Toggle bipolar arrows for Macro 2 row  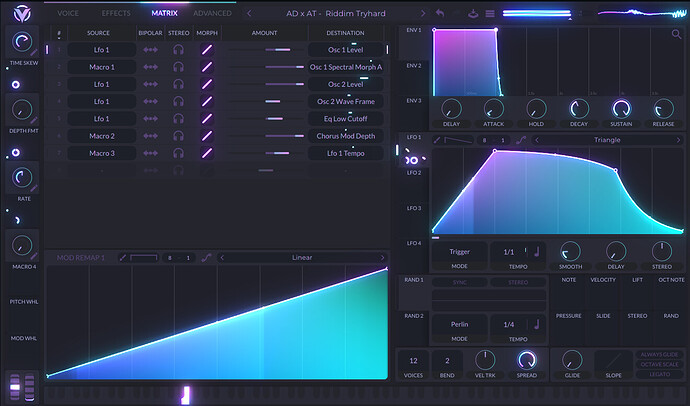click(x=150, y=136)
